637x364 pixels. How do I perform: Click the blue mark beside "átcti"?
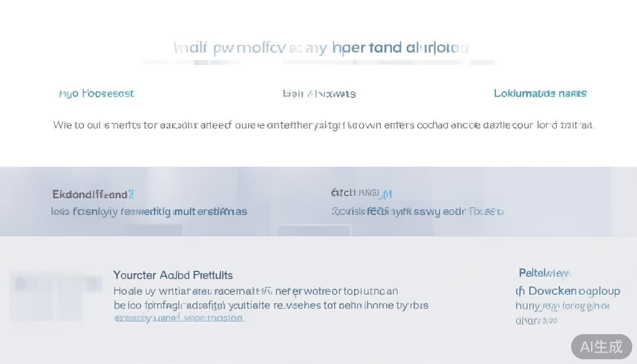[387, 194]
